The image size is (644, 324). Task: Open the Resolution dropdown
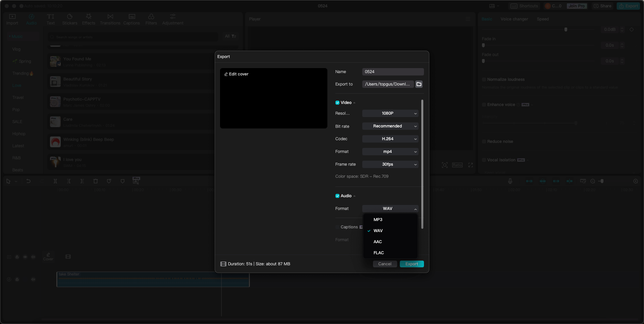[390, 113]
